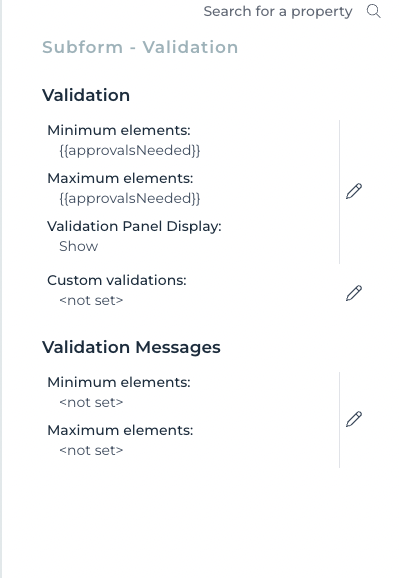The height and width of the screenshot is (578, 399).
Task: Open the Custom validations pencil editor
Action: [x=354, y=293]
